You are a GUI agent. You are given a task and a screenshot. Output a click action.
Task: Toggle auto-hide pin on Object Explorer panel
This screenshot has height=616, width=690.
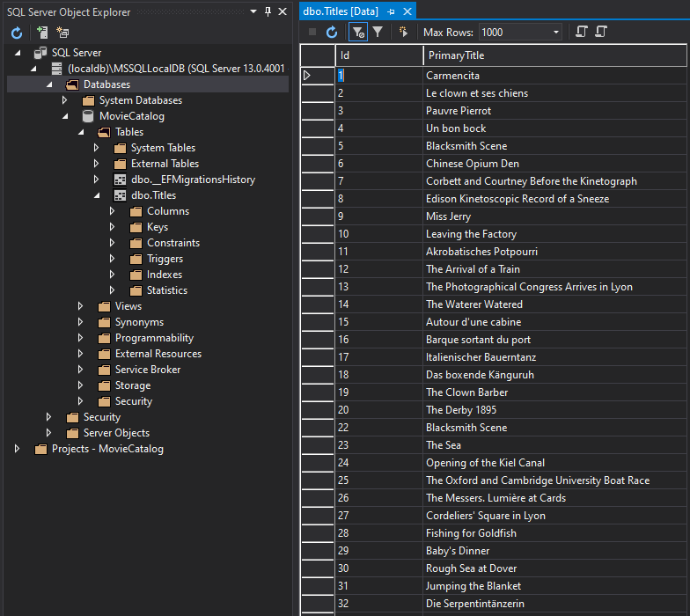268,11
